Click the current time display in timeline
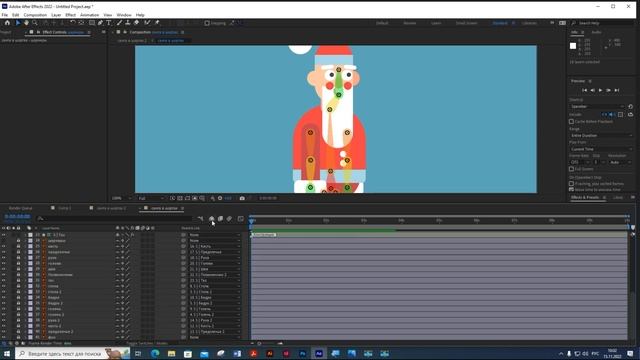Image resolution: width=640 pixels, height=360 pixels. click(18, 217)
